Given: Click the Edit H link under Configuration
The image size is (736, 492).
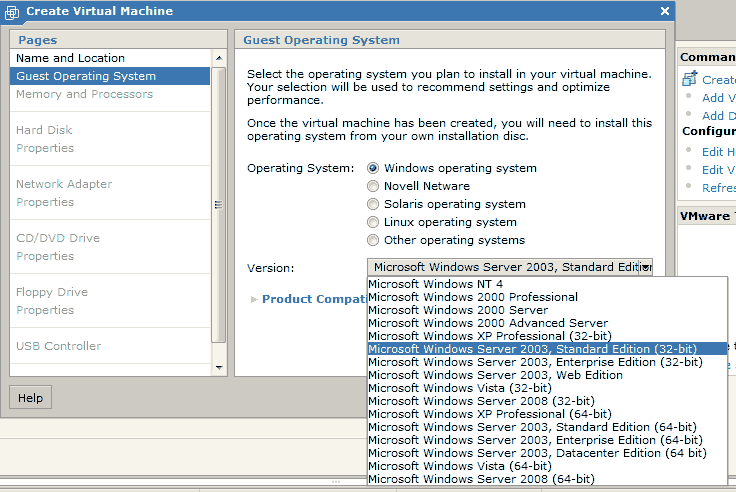Looking at the screenshot, I should tap(718, 152).
